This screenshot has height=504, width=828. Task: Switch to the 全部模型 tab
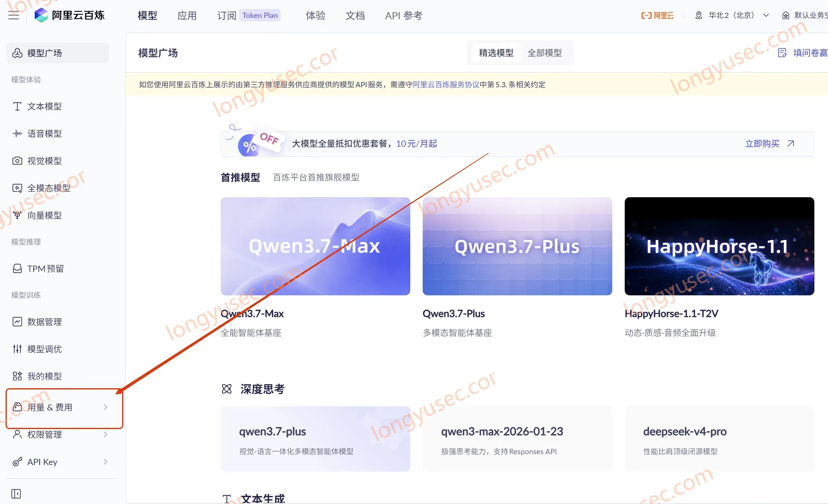tap(545, 53)
